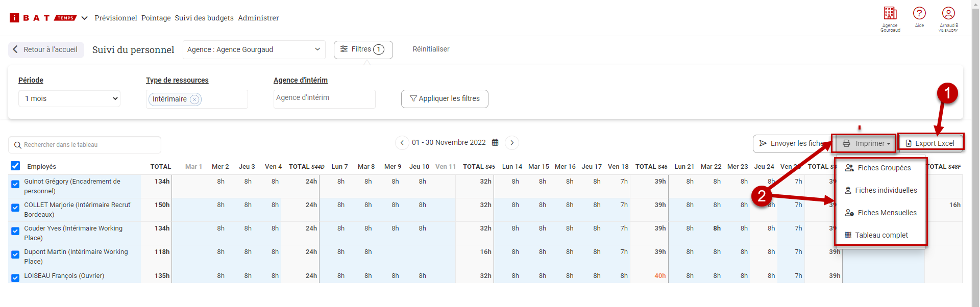Click Appliquer les filtres button

point(445,99)
